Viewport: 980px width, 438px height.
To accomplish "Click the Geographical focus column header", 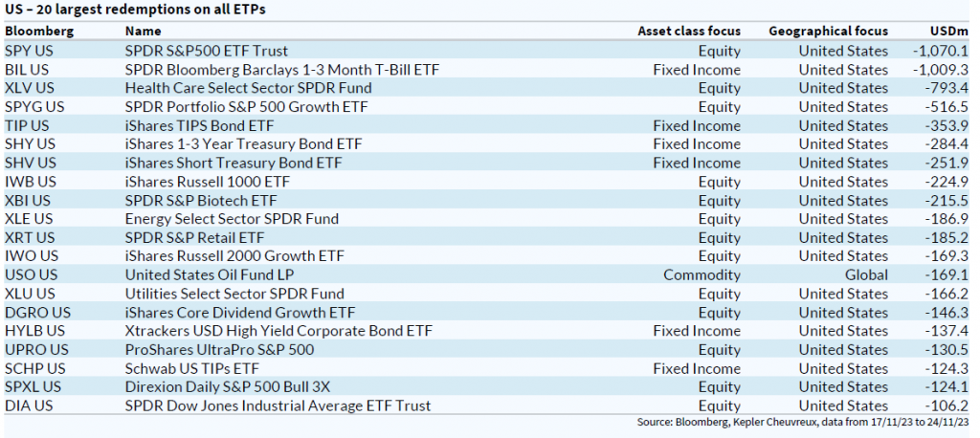I will (828, 31).
